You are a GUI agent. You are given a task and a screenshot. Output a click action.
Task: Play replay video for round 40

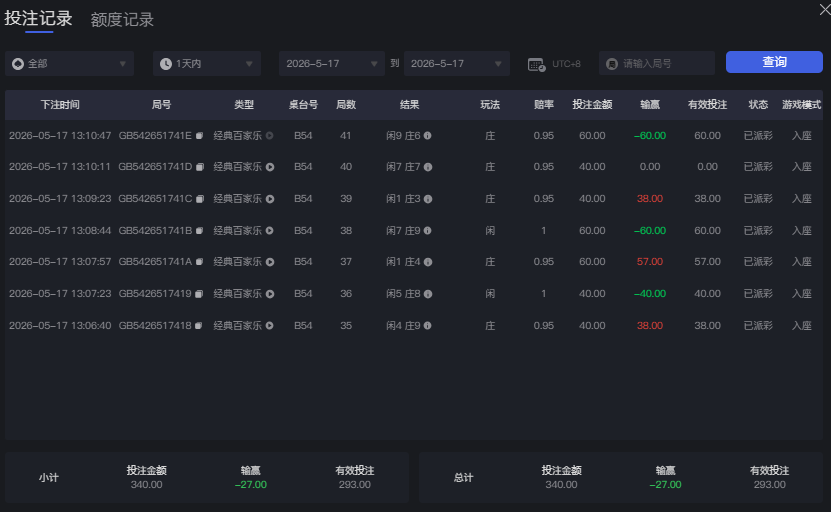tap(270, 167)
